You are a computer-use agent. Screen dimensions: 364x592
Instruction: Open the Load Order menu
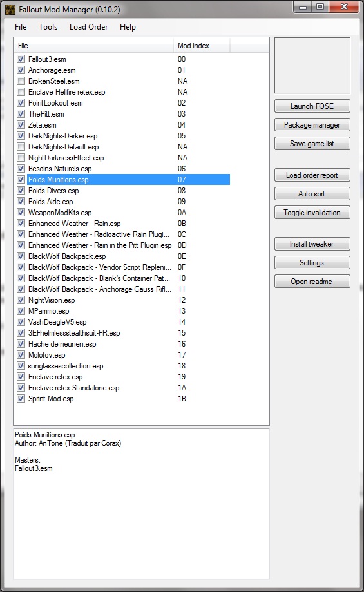coord(89,27)
